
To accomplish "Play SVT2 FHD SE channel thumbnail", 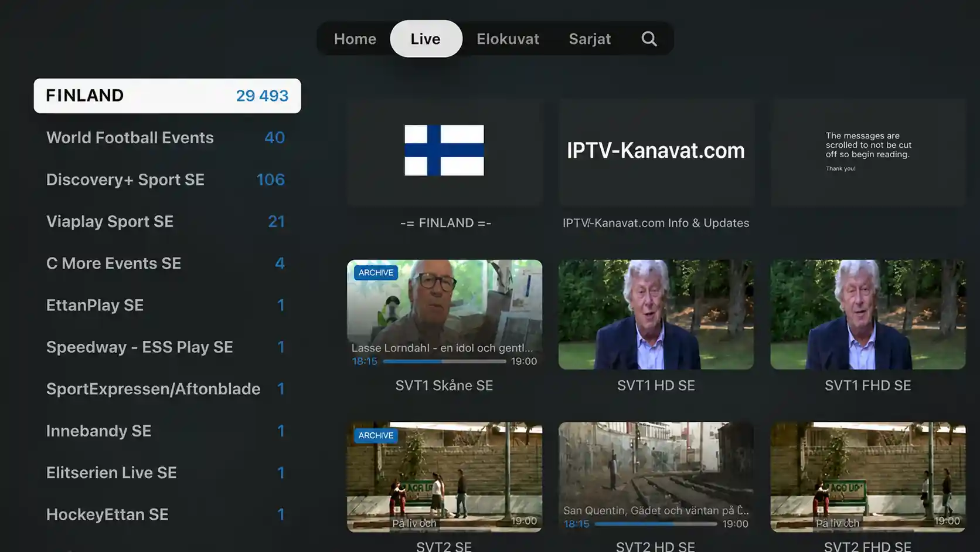I will click(x=868, y=477).
